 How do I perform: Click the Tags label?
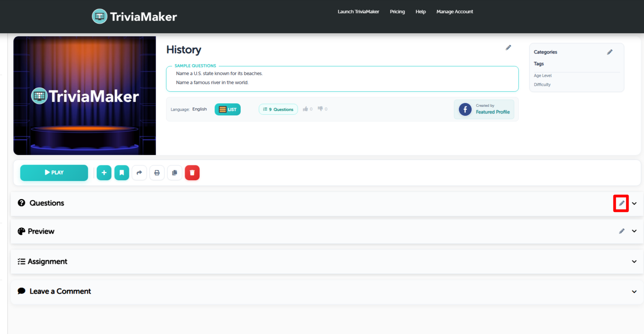pos(539,64)
